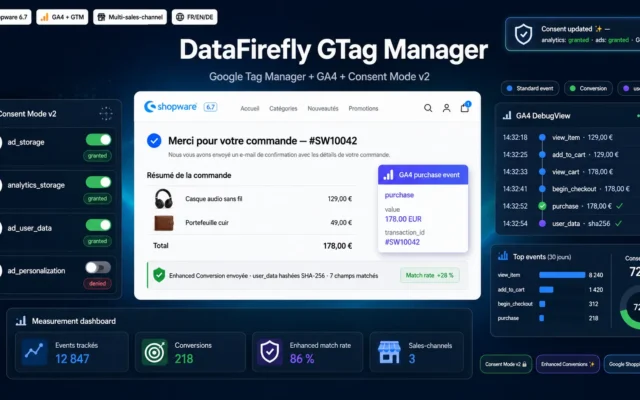Click the green purchase event check marker
The height and width of the screenshot is (400, 640).
click(542, 206)
